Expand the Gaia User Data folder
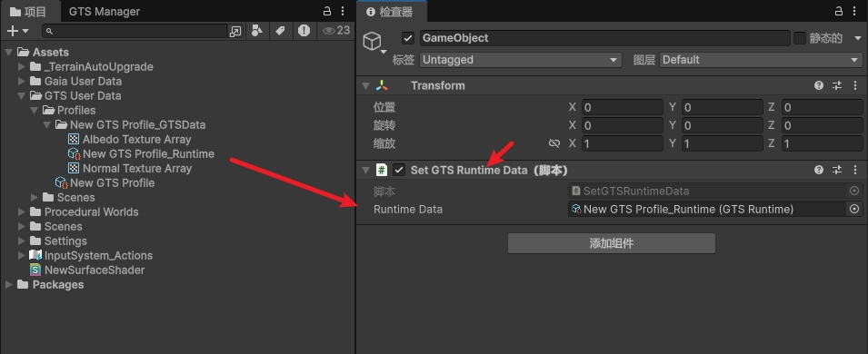Image resolution: width=868 pixels, height=354 pixels. click(x=22, y=81)
